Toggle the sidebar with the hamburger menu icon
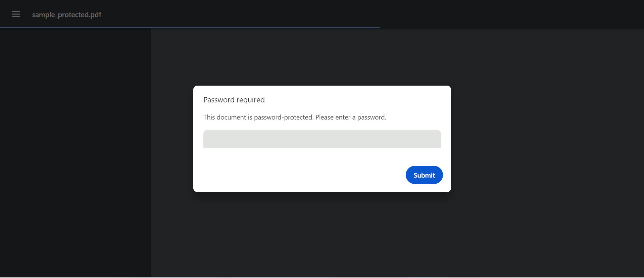The width and height of the screenshot is (644, 278). tap(16, 14)
